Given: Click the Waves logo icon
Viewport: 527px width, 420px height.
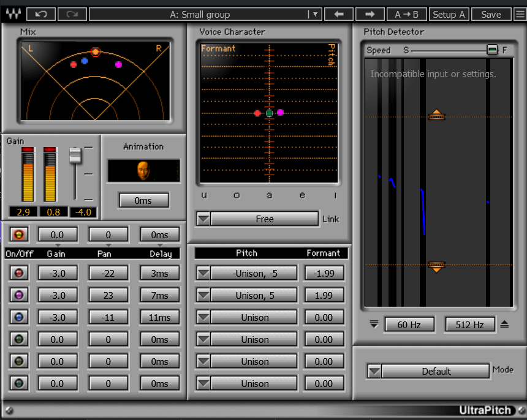Looking at the screenshot, I should 13,14.
